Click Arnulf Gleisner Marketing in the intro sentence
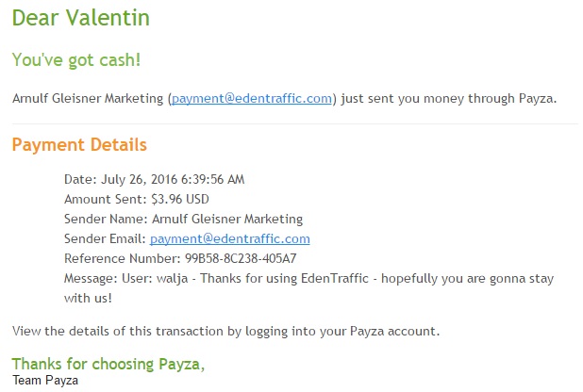This screenshot has width=583, height=392. coord(89,98)
